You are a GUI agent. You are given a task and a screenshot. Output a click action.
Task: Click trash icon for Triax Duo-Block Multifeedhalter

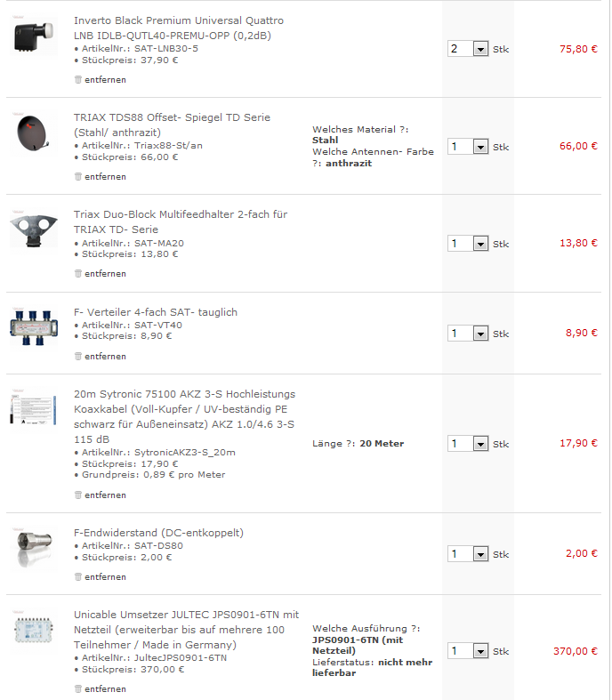(x=78, y=274)
